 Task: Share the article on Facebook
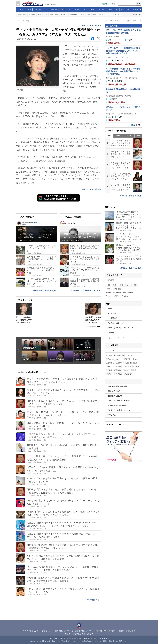(92, 39)
